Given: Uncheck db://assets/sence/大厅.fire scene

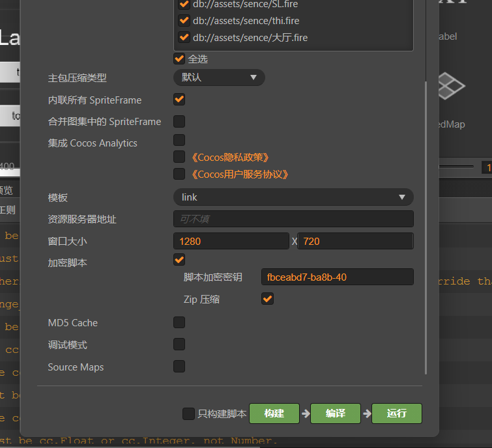Looking at the screenshot, I should 184,37.
